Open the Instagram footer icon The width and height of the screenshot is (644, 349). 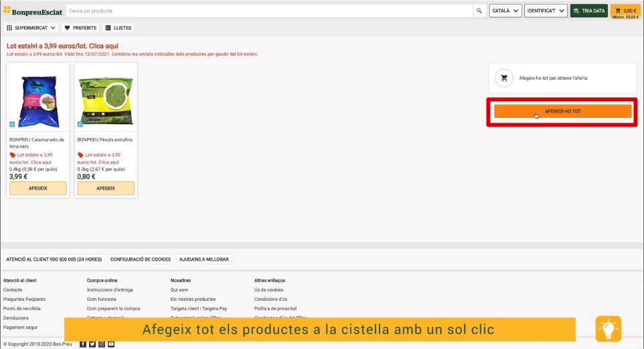pos(102,344)
